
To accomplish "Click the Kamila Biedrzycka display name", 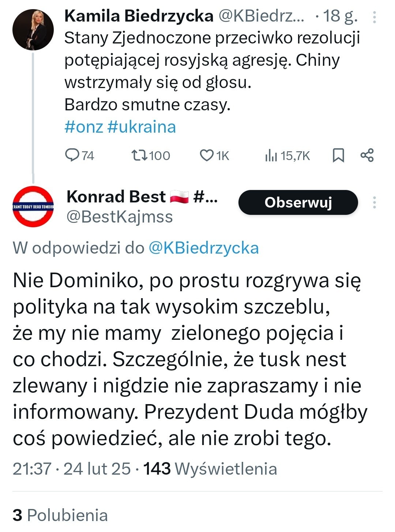I will pos(139,16).
